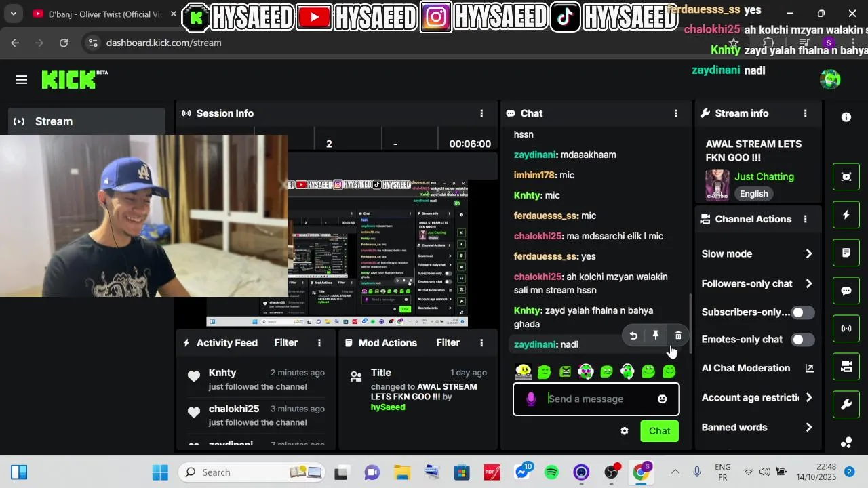Click the purple microphone in message box
This screenshot has width=868, height=488.
(x=531, y=399)
